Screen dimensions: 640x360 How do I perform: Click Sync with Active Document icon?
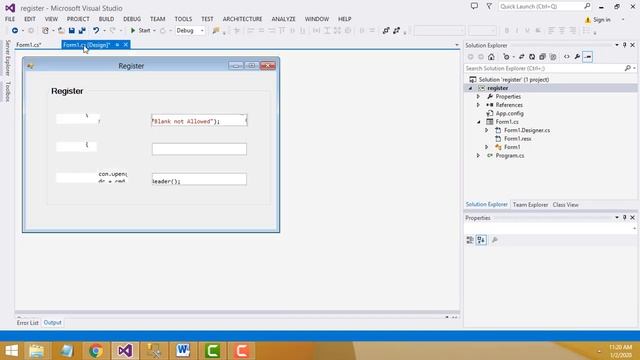(x=522, y=57)
